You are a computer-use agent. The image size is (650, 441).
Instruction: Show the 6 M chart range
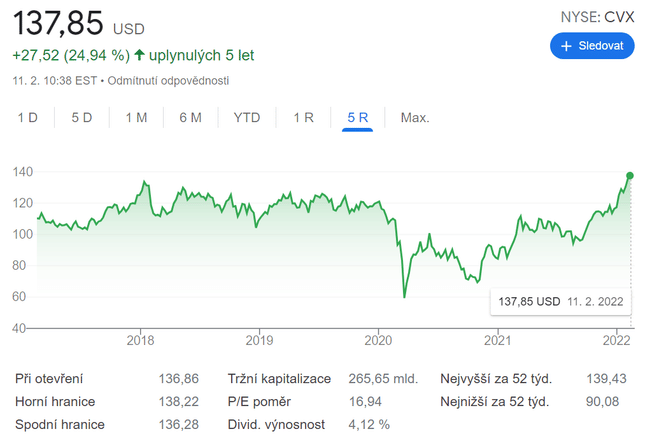[191, 118]
